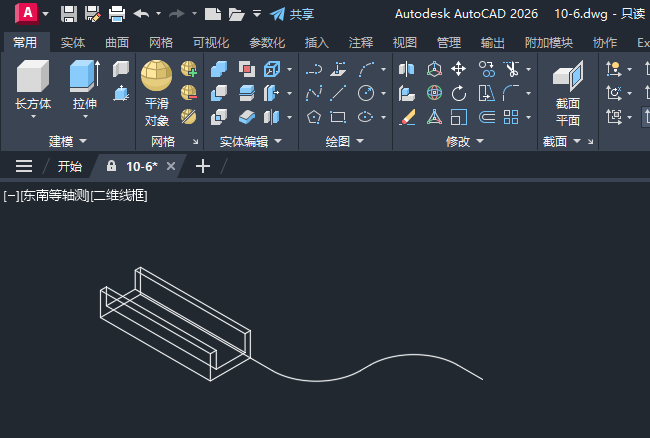Click the Smooth Object (平滑对象) sphere icon
Viewport: 650px width, 438px height.
click(156, 75)
